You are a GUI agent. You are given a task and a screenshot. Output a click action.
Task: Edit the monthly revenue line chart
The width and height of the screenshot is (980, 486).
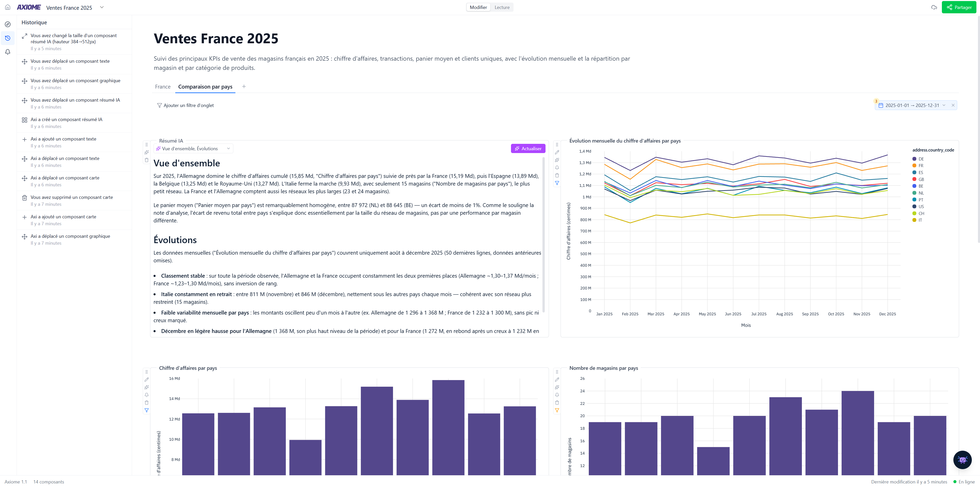coord(557,152)
